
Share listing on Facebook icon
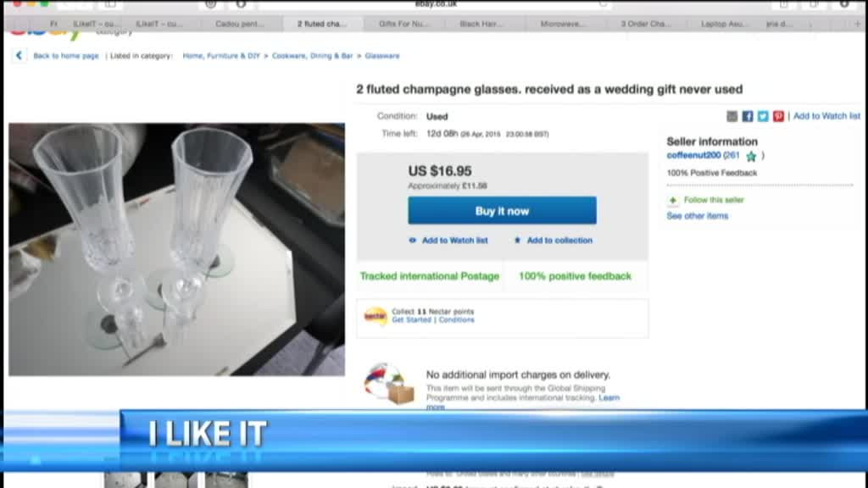[748, 116]
